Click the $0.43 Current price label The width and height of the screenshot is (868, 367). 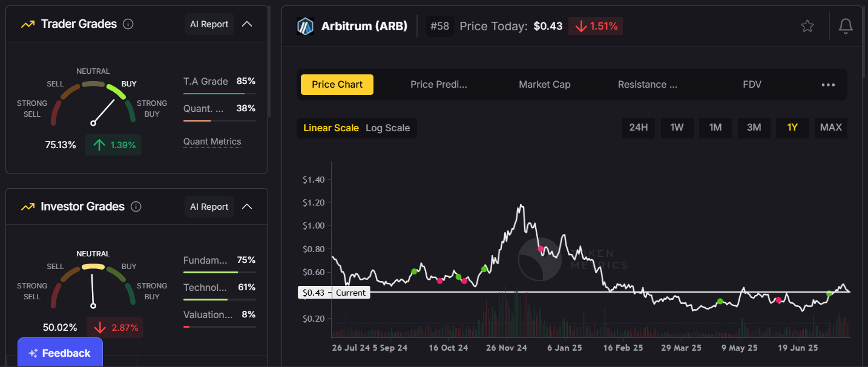334,293
